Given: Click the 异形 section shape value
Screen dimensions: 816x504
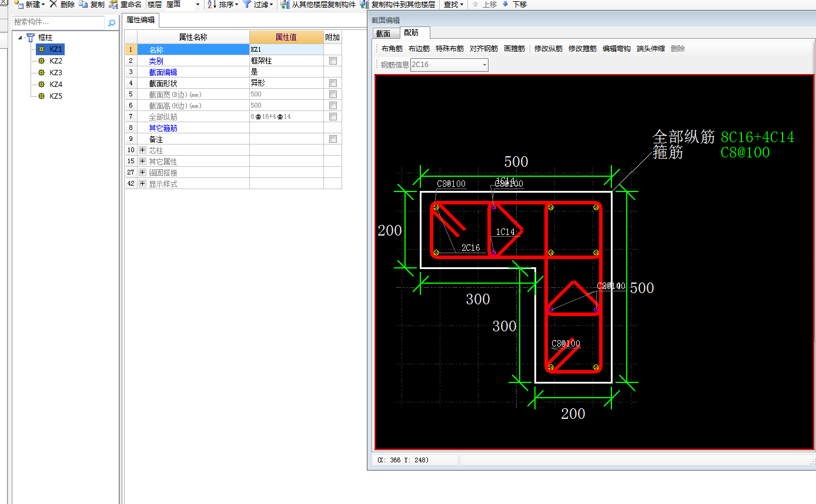Looking at the screenshot, I should coord(286,83).
